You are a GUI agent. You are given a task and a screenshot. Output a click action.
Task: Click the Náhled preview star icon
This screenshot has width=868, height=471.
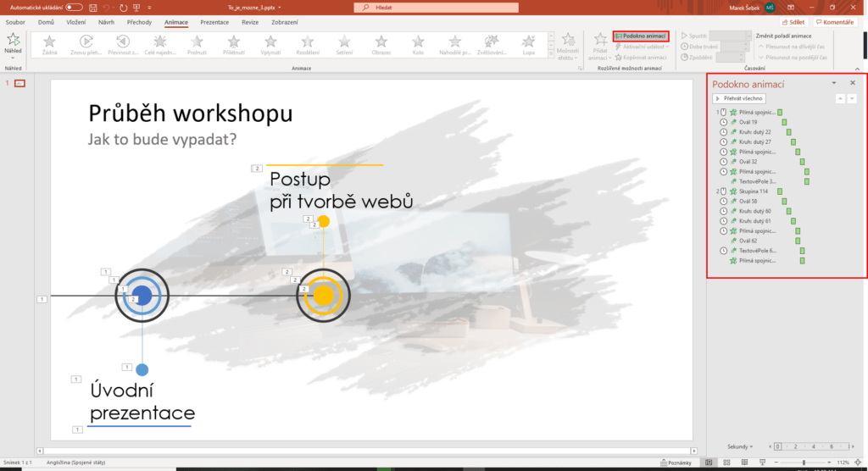[x=13, y=40]
